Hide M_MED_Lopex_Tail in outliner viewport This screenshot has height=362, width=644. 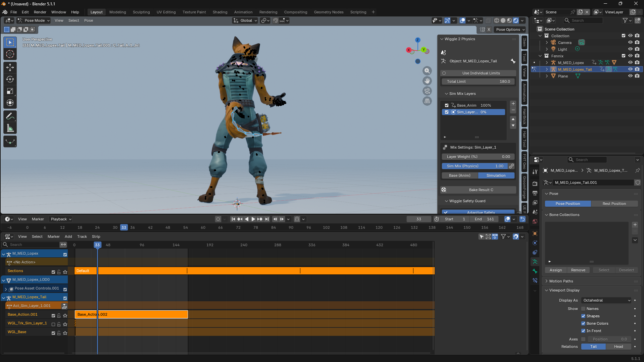tap(630, 69)
